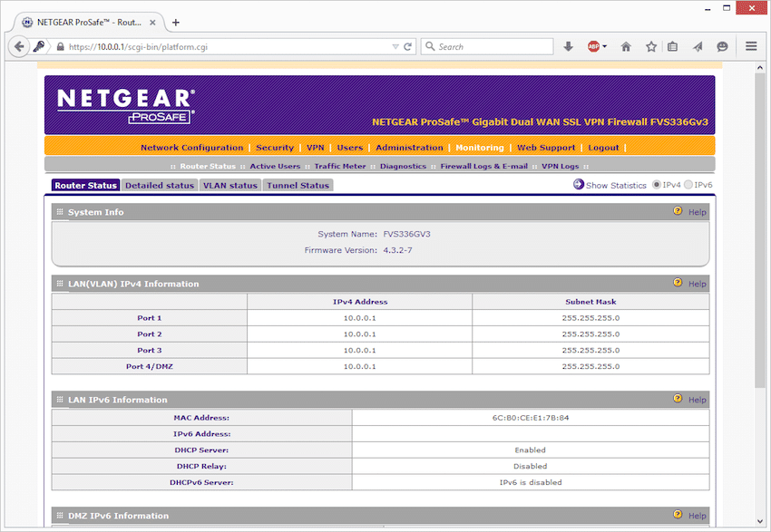
Task: Bookmark this page with the star icon
Action: pos(651,46)
